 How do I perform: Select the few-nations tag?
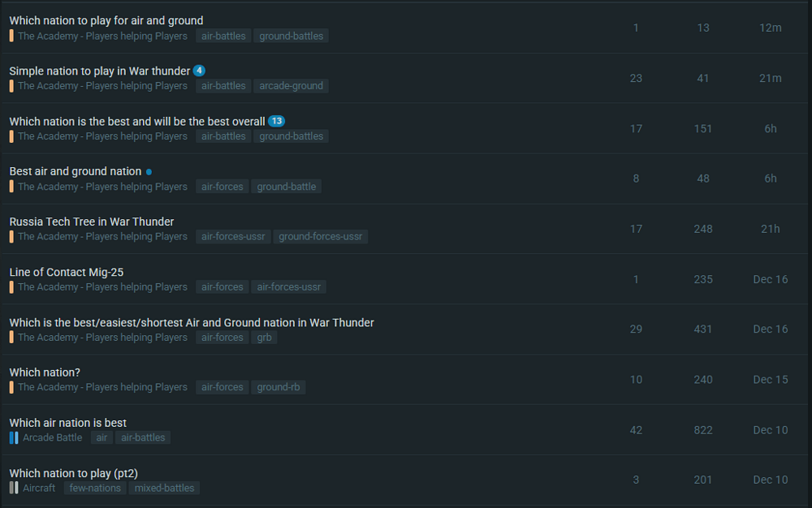pyautogui.click(x=95, y=488)
